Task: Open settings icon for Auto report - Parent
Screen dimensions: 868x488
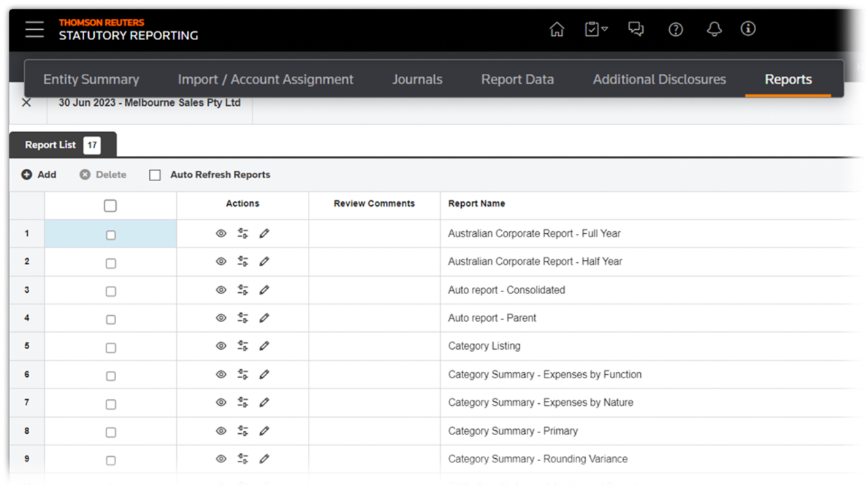Action: click(x=243, y=318)
